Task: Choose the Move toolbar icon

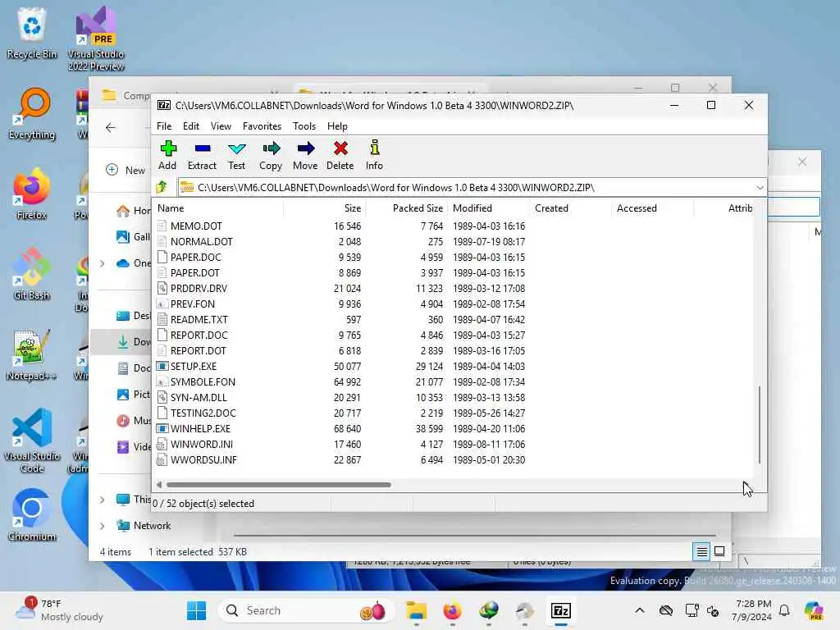Action: 305,149
